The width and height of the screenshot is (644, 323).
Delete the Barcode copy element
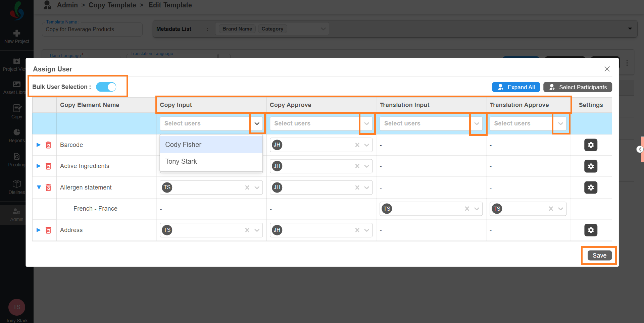pyautogui.click(x=48, y=145)
